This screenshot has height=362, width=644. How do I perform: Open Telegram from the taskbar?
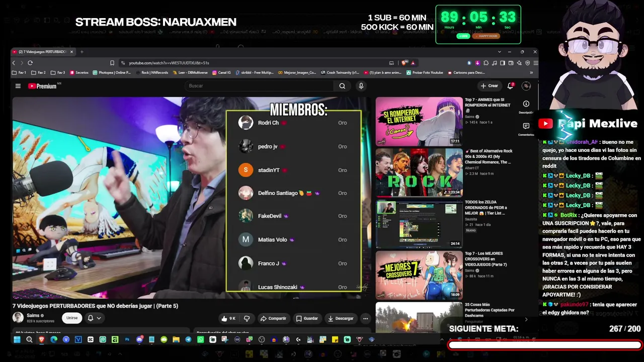tap(188, 340)
